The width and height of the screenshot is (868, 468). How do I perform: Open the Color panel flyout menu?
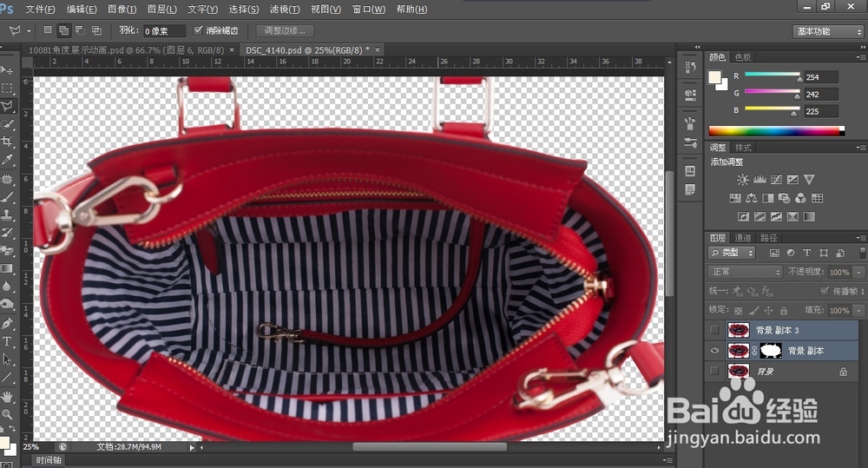click(x=861, y=57)
